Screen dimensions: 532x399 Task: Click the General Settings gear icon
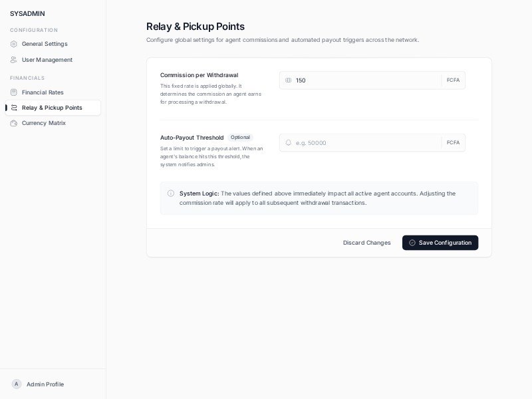14,44
